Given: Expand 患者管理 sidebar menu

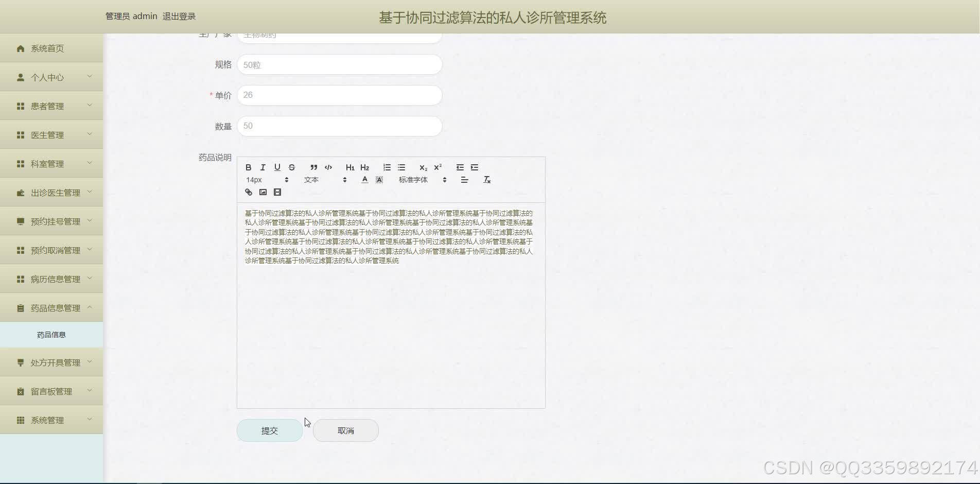Looking at the screenshot, I should point(51,106).
